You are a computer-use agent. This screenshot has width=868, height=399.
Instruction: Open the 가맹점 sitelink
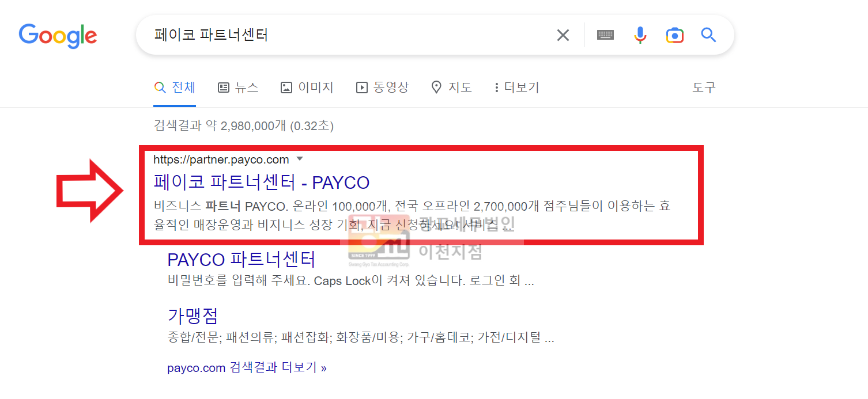coord(193,316)
